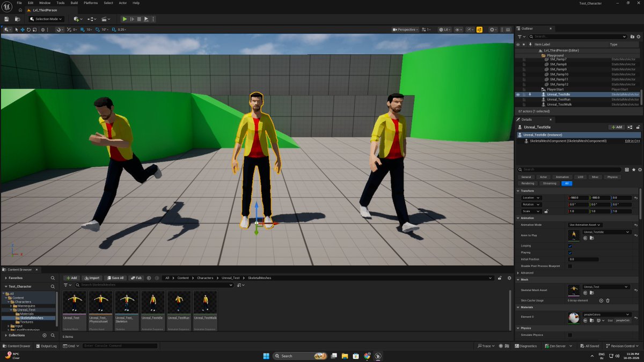Expand the Advanced animation section

coord(518,273)
